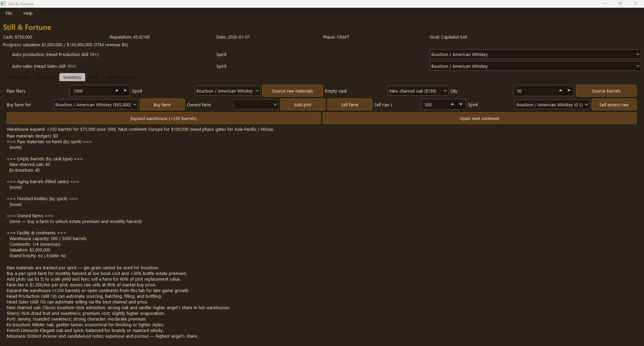Click the Still & Fortune heading
Viewport: 644px width, 346px height.
tap(27, 27)
